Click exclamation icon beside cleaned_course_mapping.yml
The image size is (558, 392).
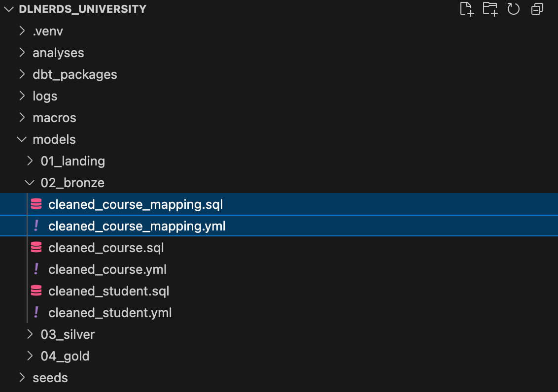click(36, 226)
